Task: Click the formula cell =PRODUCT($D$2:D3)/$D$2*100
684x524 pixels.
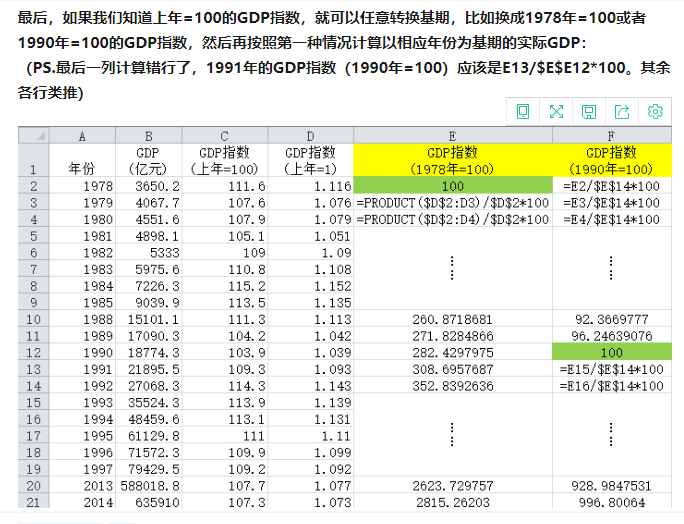Action: (x=453, y=203)
